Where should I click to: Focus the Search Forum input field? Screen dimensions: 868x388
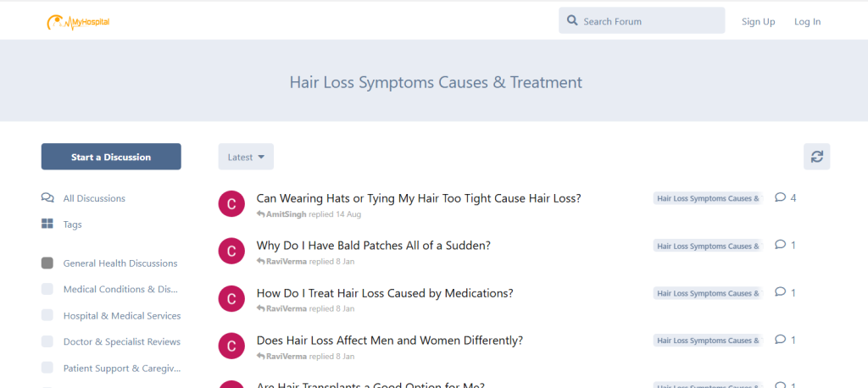650,21
